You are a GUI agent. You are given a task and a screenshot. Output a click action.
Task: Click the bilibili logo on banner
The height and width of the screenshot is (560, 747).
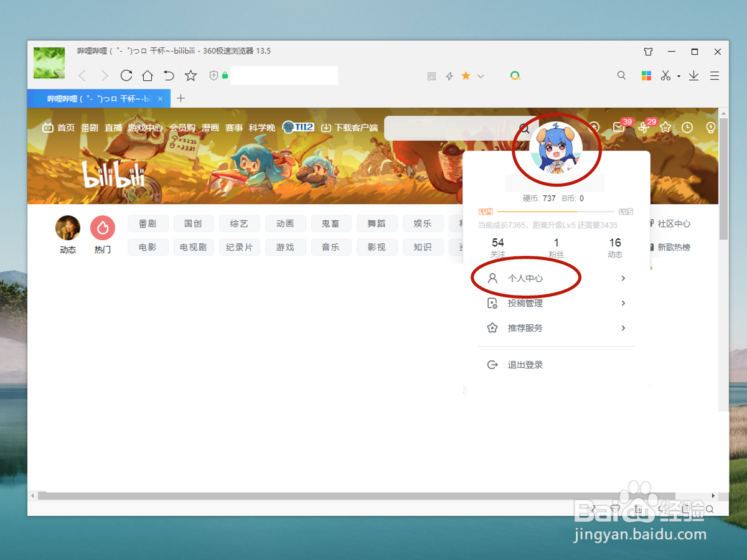coord(113,174)
